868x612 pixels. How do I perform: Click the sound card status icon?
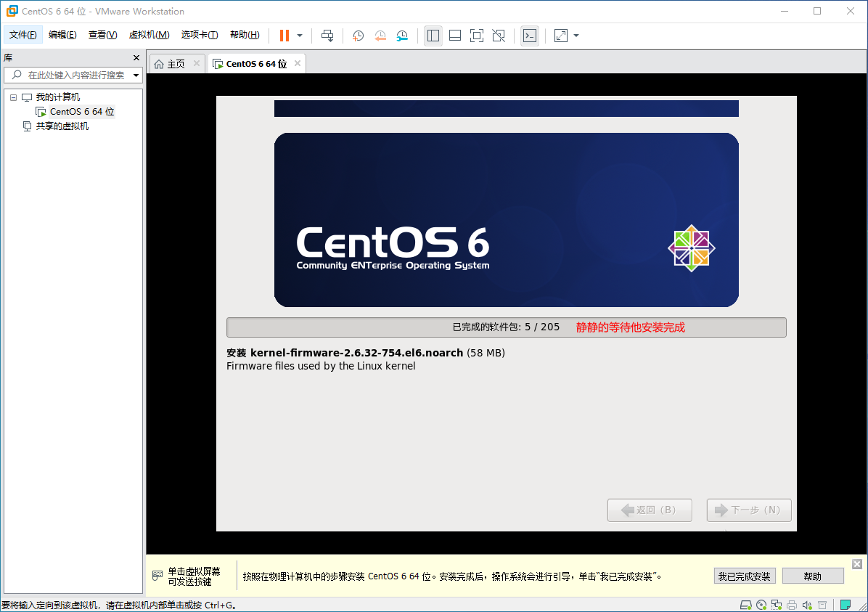807,605
